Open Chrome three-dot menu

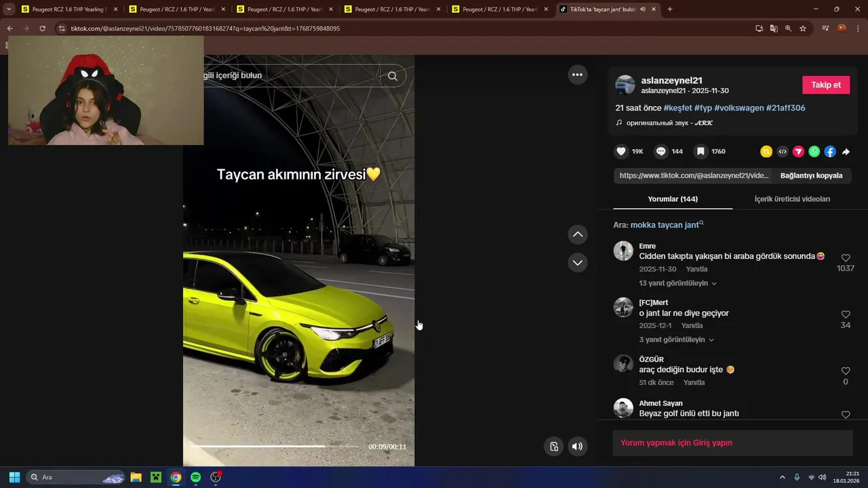858,28
